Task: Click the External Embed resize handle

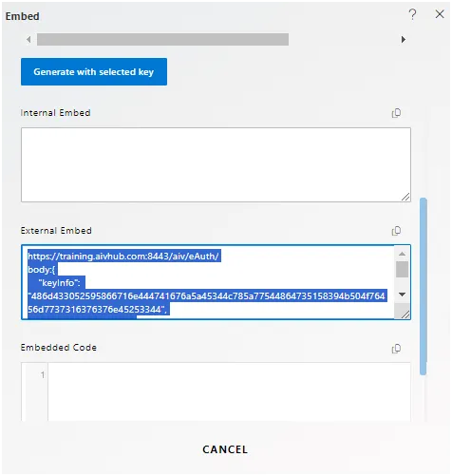Action: click(x=405, y=314)
